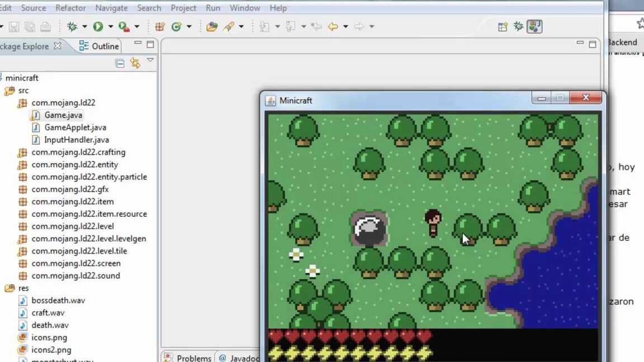Click the Open Type folder icon
Image resolution: width=644 pixels, height=362 pixels.
coord(212,26)
